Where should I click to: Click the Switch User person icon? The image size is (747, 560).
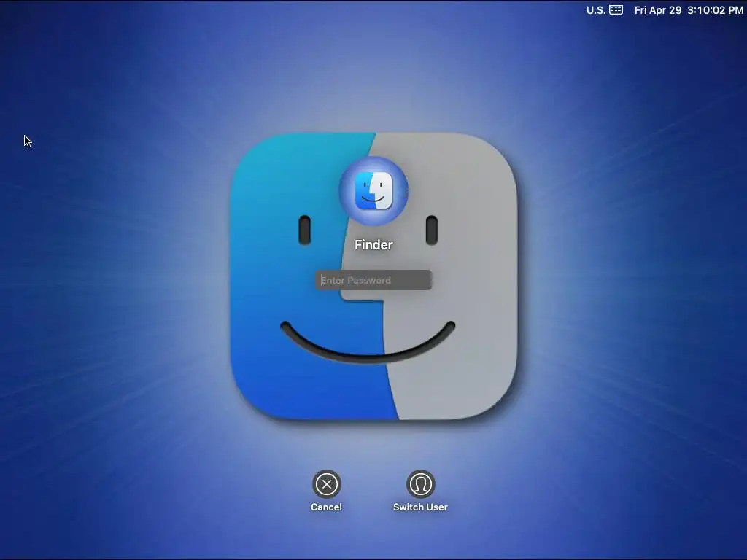click(x=421, y=484)
